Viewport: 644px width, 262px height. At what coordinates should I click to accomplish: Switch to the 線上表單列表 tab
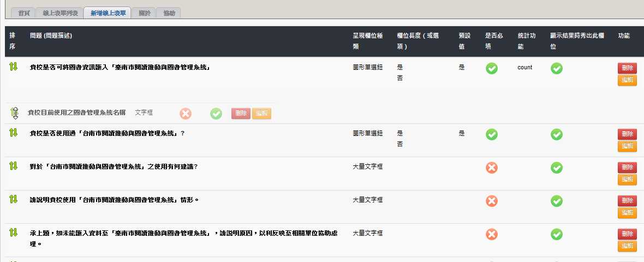[x=59, y=13]
